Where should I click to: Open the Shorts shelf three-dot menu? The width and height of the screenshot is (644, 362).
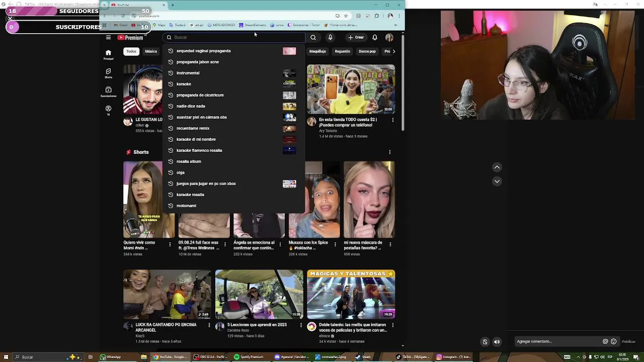click(x=389, y=152)
